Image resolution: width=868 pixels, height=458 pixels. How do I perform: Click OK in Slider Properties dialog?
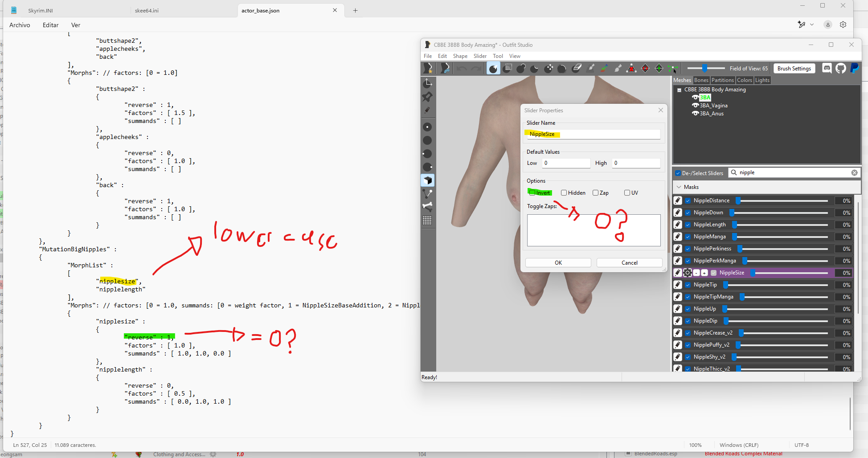558,263
